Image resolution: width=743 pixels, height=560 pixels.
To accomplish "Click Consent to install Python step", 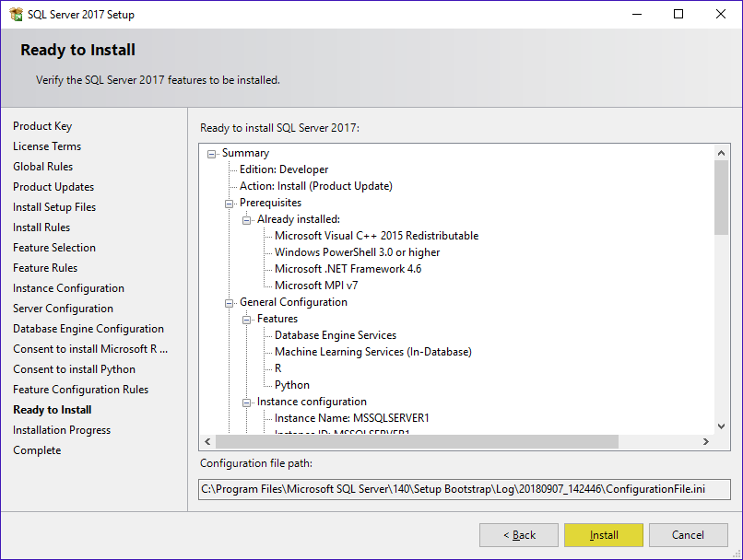I will [x=75, y=369].
